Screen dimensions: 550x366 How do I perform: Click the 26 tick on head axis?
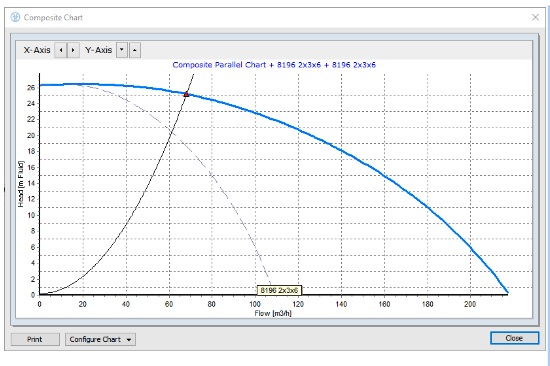click(31, 87)
